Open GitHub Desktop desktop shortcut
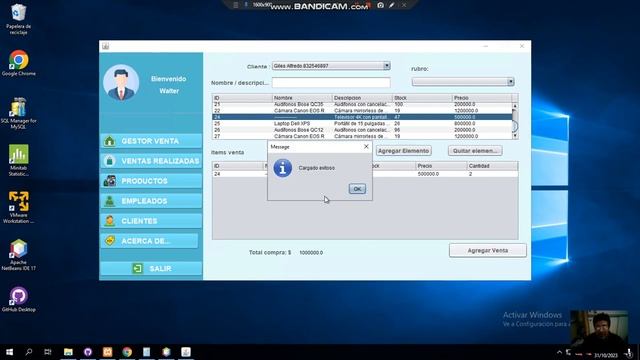This screenshot has height=360, width=640. click(x=18, y=299)
